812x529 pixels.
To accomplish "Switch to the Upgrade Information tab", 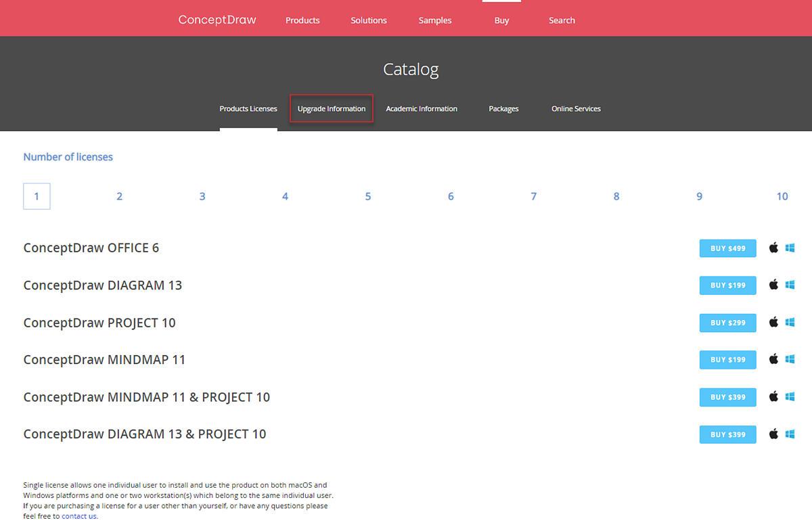I will (x=332, y=109).
